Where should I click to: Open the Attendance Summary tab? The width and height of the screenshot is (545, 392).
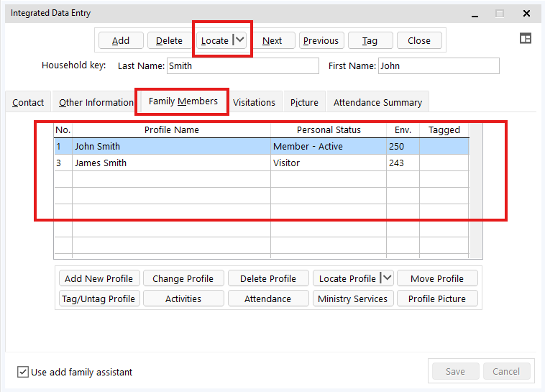click(377, 102)
